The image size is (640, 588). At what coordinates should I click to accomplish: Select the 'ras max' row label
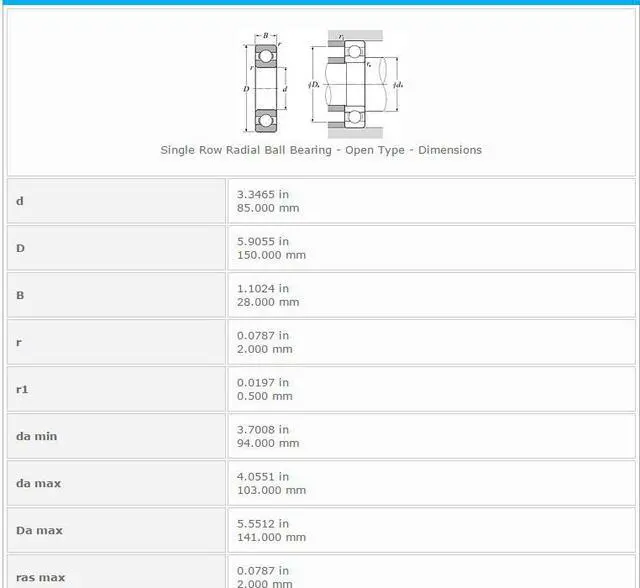[x=40, y=577]
